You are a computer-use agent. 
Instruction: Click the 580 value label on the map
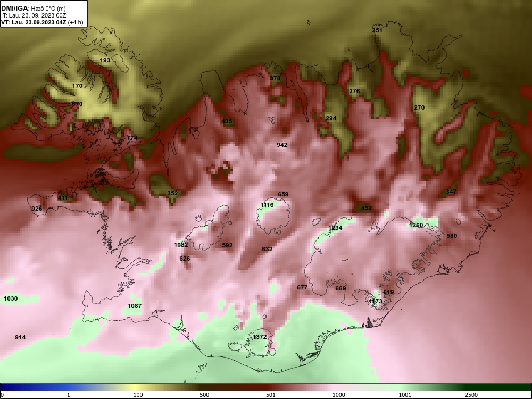(452, 236)
